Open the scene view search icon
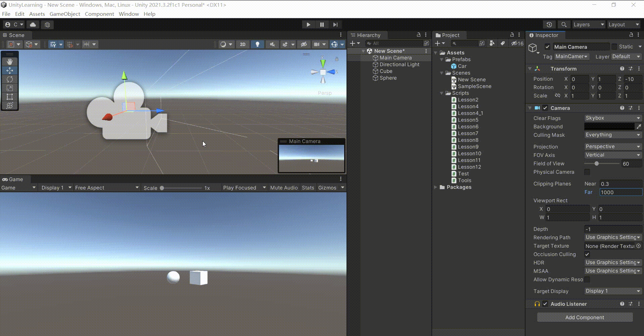The width and height of the screenshot is (644, 336). (564, 25)
